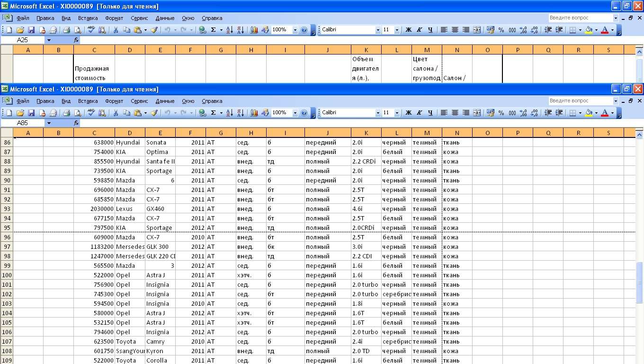This screenshot has height=364, width=644.
Task: Click Print icon in back window toolbar
Action: (x=66, y=30)
